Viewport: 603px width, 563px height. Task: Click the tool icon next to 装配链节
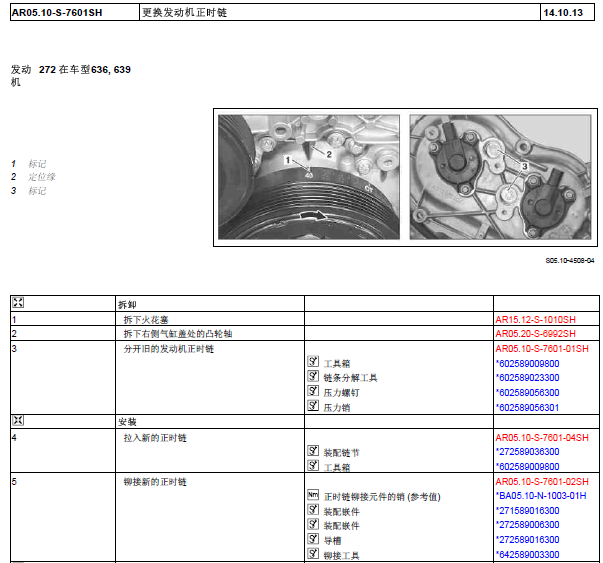coord(313,451)
